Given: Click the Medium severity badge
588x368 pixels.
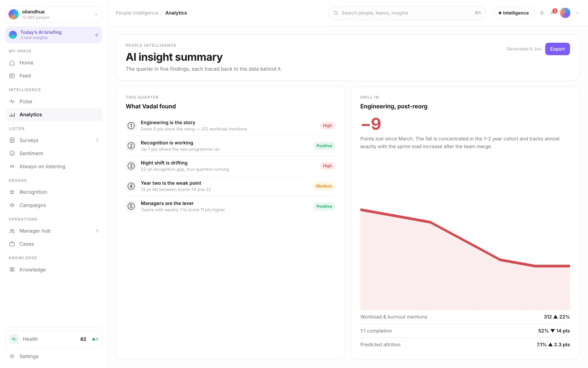Looking at the screenshot, I should pyautogui.click(x=324, y=186).
